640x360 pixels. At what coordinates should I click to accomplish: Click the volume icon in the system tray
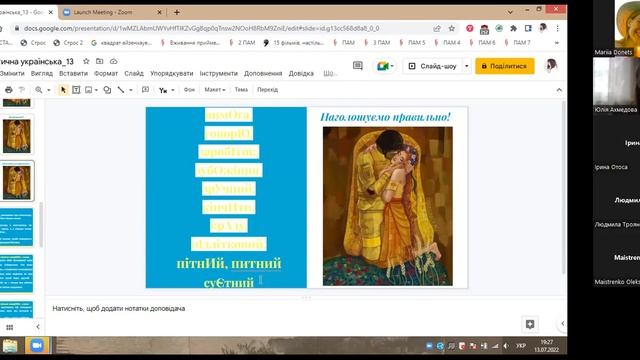point(506,346)
